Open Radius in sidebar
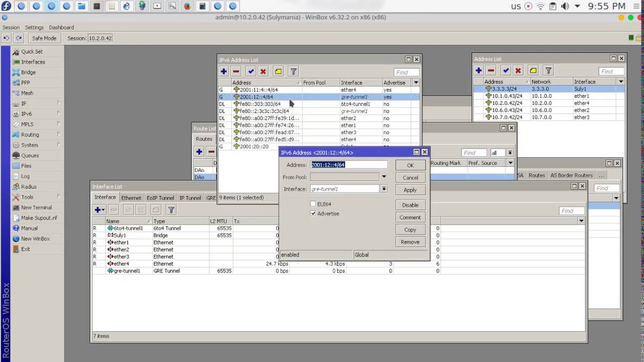This screenshot has height=362, width=644. [x=29, y=187]
